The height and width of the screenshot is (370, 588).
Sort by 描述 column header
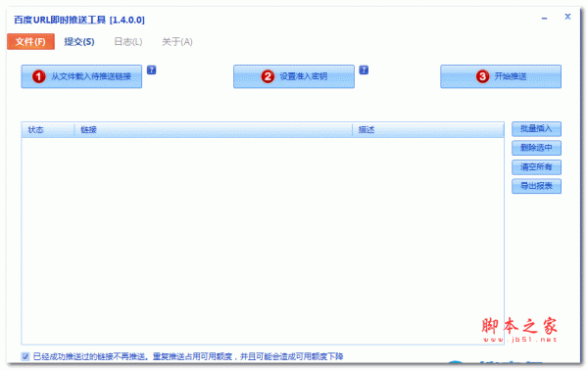[428, 130]
